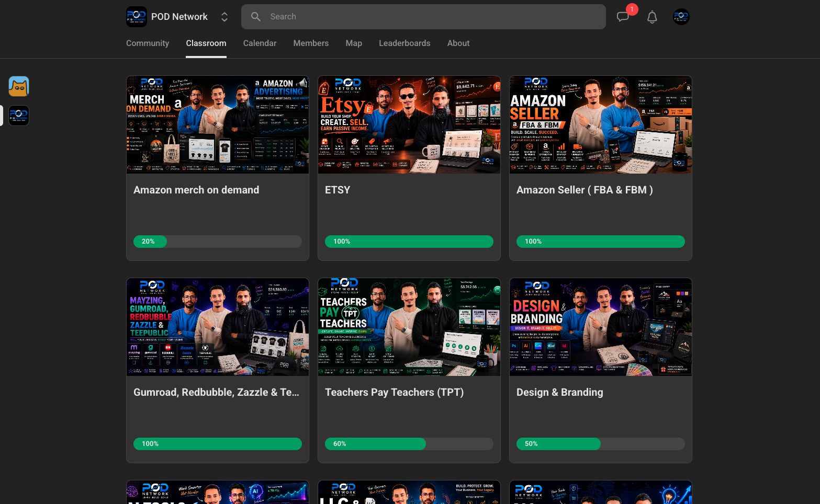Viewport: 820px width, 504px height.
Task: Go to the Community tab
Action: point(148,43)
